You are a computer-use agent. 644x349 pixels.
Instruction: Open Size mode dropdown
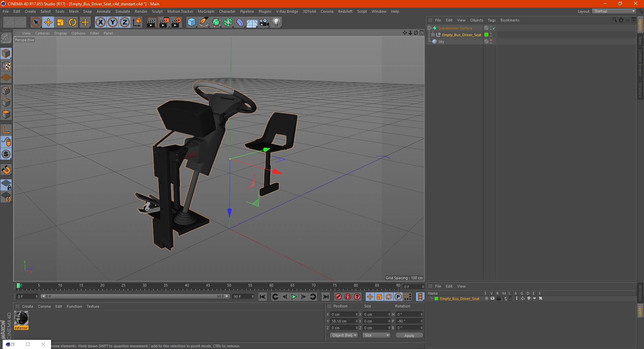(x=376, y=335)
